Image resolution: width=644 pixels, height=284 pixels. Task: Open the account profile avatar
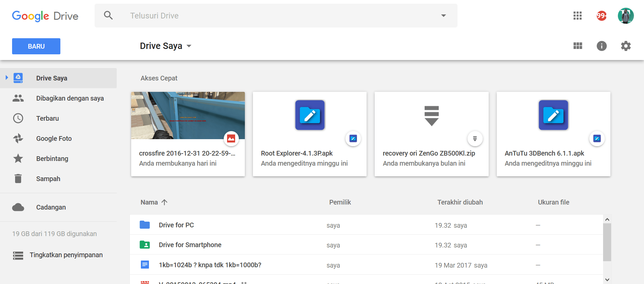coord(626,16)
